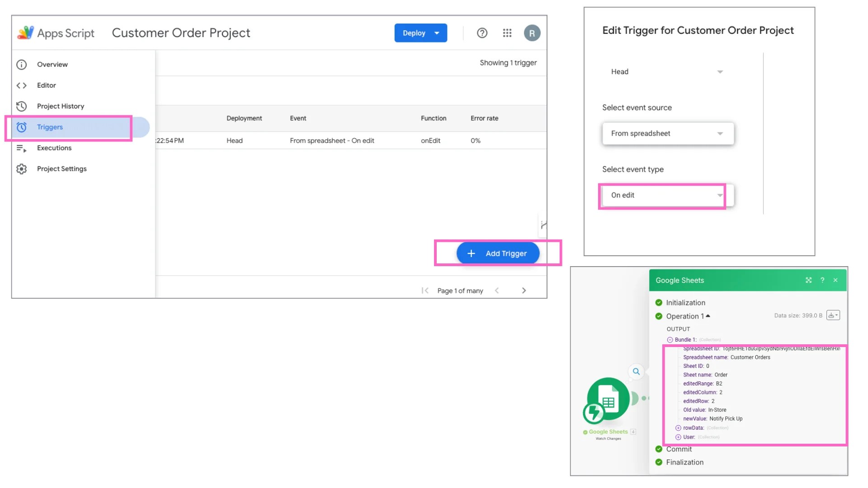Viewport: 868px width, 488px height.
Task: Open the Head deployment dropdown
Action: (x=667, y=72)
